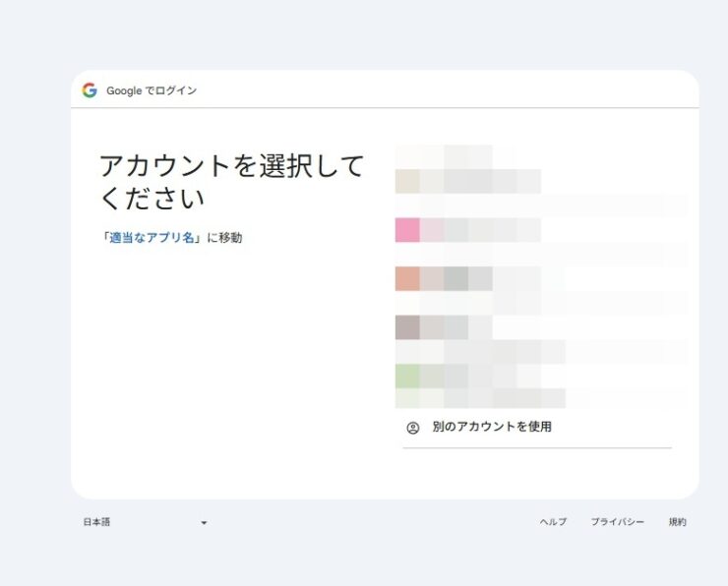Click the "Google でログイン" header text
Image resolution: width=728 pixels, height=586 pixels.
point(152,90)
